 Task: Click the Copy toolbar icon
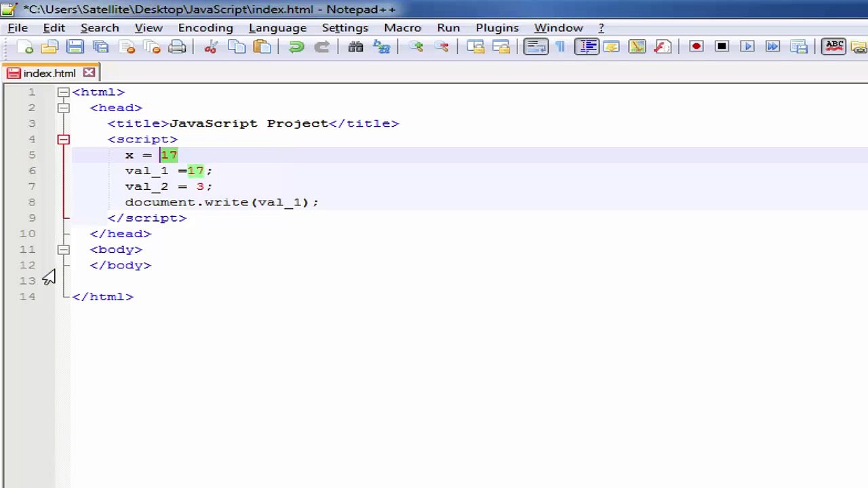click(x=237, y=47)
